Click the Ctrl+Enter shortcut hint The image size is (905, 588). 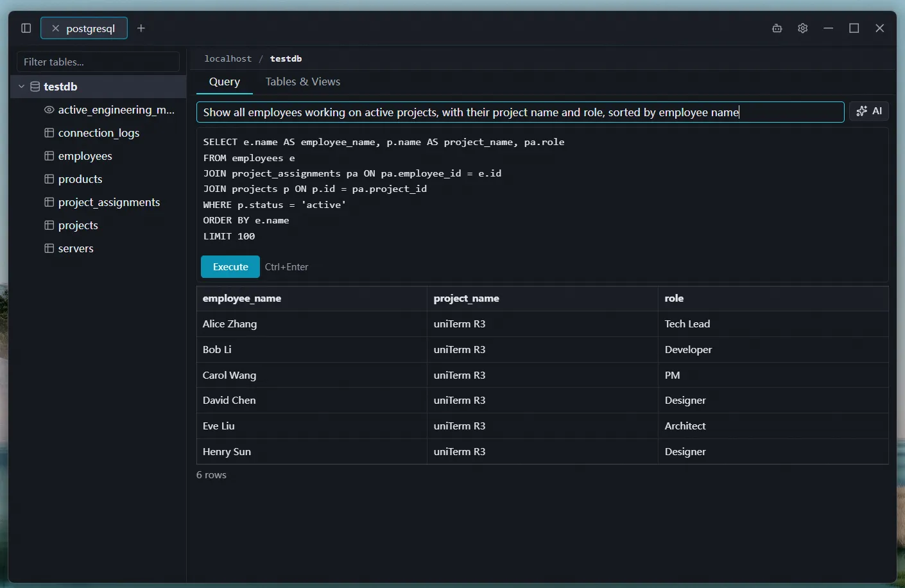[x=286, y=267]
